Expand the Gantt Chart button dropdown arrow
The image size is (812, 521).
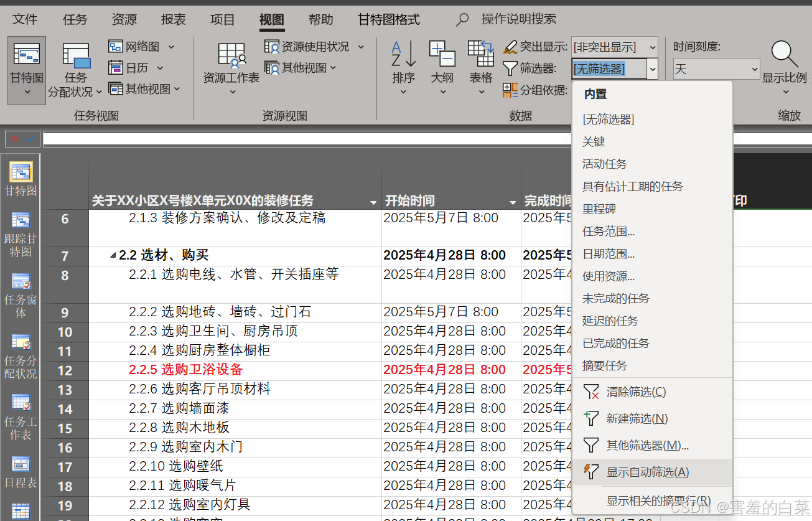27,92
